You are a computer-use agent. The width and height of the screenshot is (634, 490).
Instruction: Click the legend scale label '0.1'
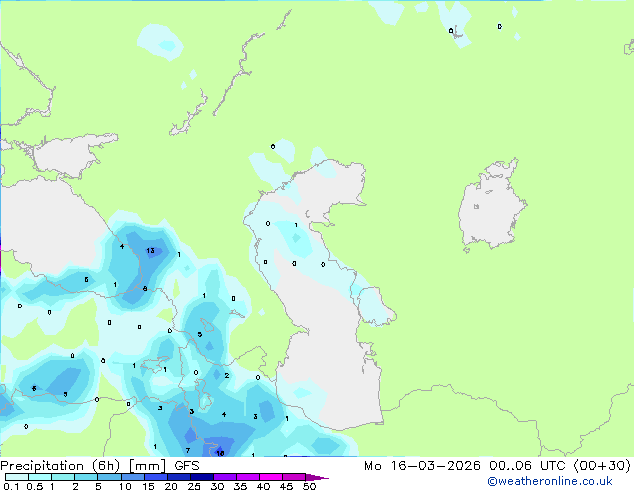click(11, 486)
